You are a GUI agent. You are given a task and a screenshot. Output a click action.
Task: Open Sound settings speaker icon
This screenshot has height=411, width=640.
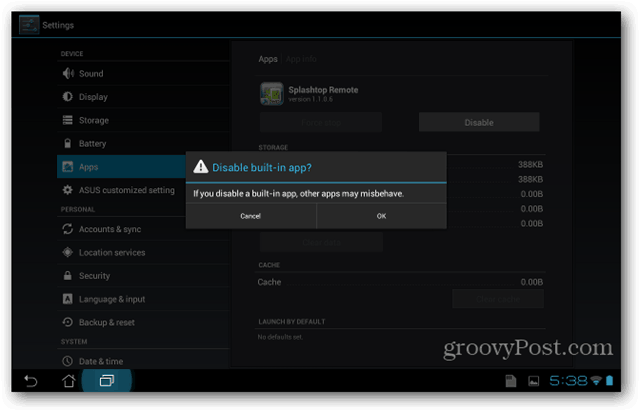[68, 73]
